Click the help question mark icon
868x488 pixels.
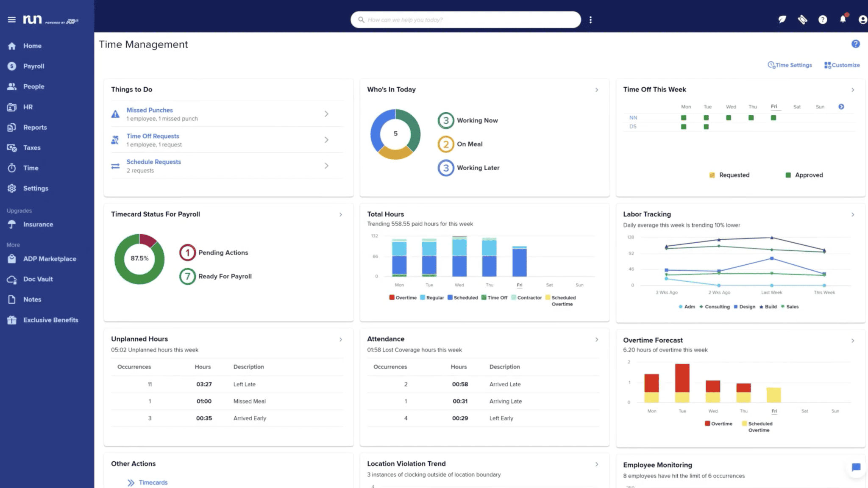coord(823,19)
